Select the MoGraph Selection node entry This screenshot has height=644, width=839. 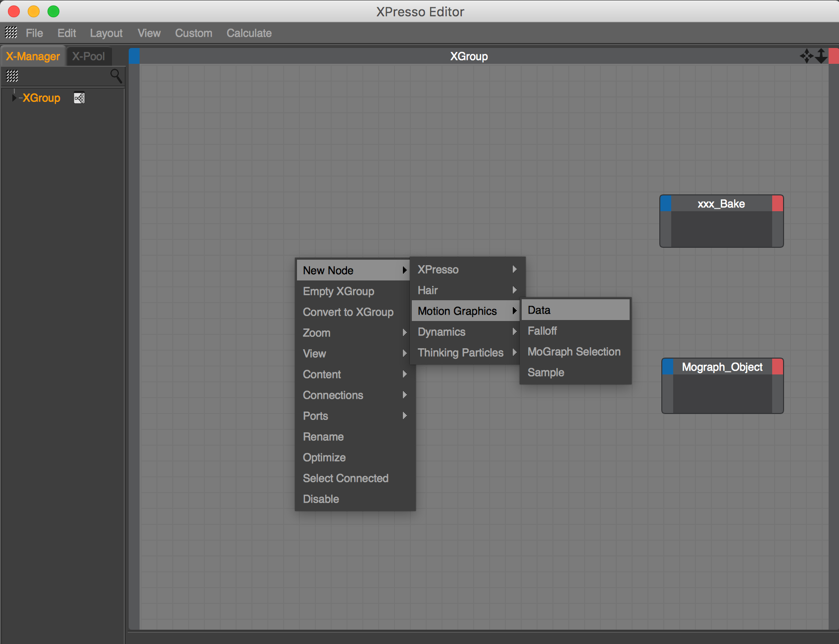pos(574,352)
